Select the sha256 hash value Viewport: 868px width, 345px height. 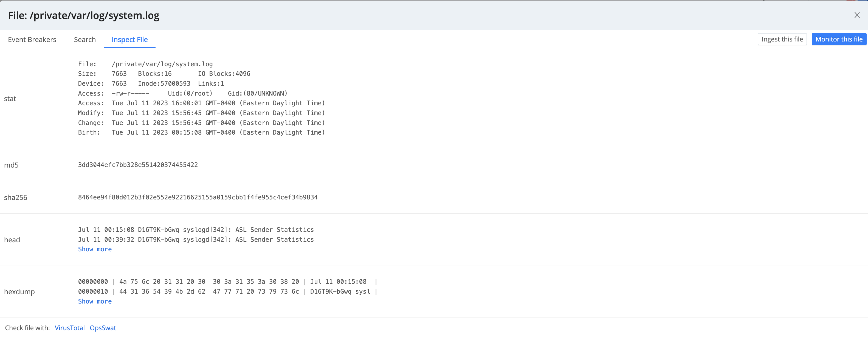pyautogui.click(x=198, y=197)
